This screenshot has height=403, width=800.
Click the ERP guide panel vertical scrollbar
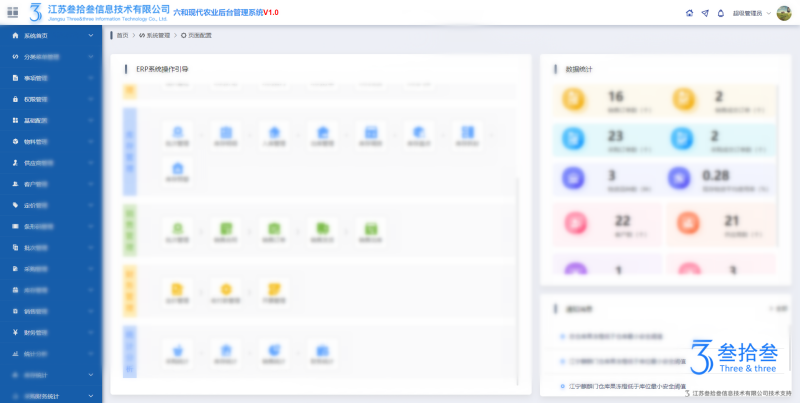tap(517, 280)
